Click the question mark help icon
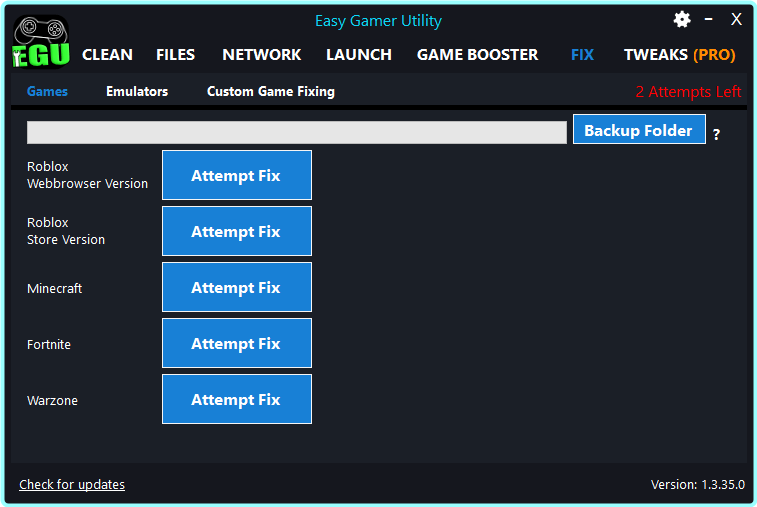 pos(716,134)
